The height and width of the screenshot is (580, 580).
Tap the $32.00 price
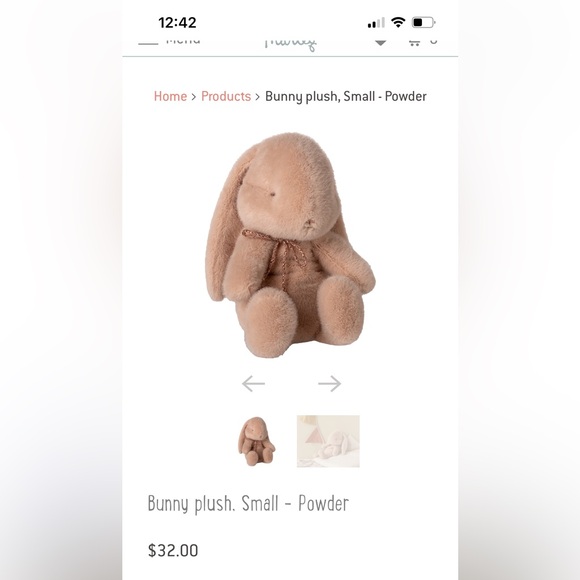tap(173, 550)
